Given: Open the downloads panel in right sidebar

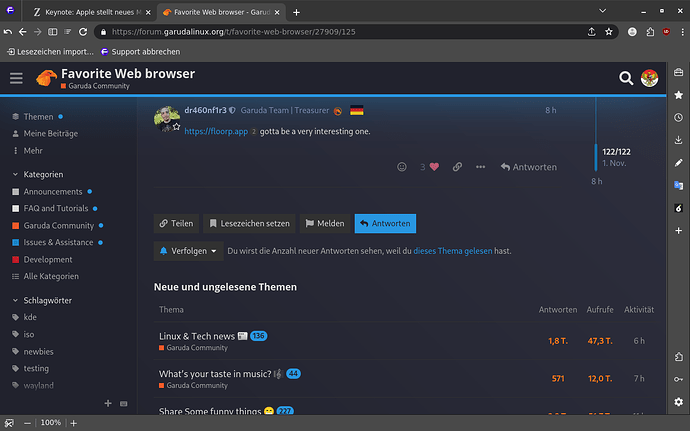Looking at the screenshot, I should 679,140.
